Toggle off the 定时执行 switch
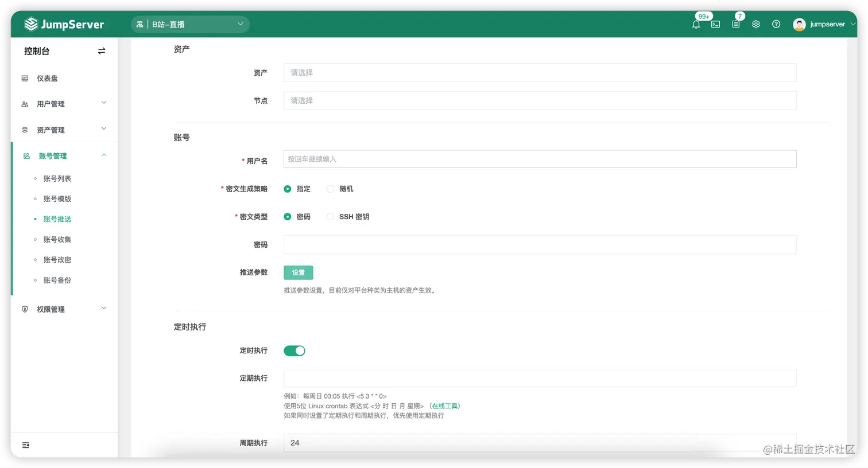 click(x=294, y=350)
